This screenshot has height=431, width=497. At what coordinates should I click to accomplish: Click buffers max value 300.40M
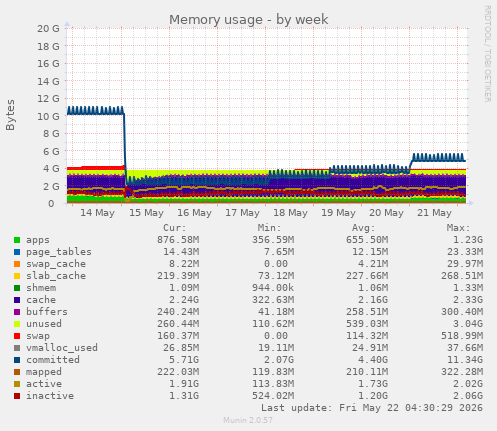coord(462,312)
